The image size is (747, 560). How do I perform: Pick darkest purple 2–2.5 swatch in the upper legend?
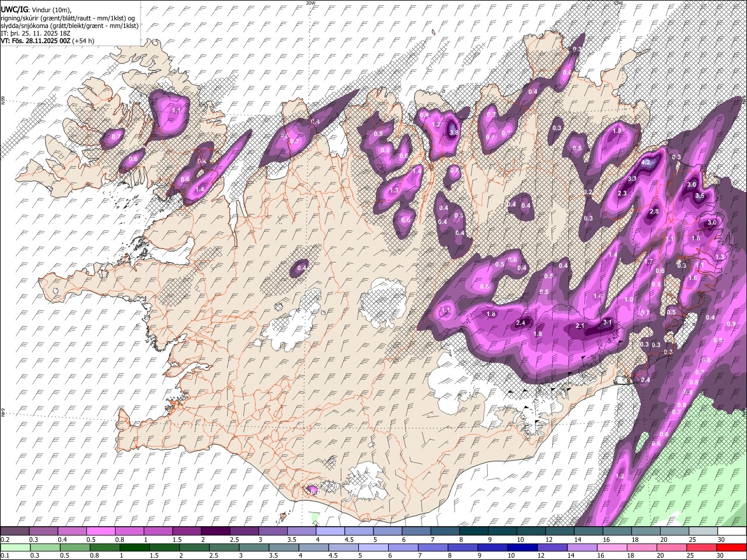[217, 531]
